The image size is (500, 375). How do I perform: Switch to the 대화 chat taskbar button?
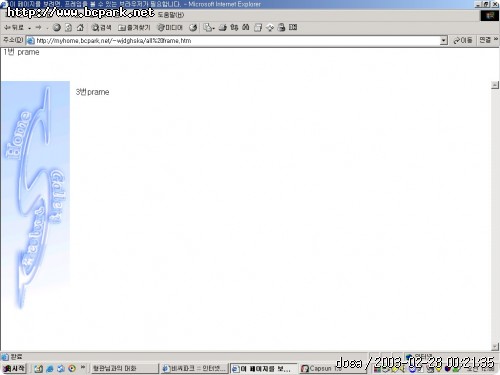(x=125, y=369)
